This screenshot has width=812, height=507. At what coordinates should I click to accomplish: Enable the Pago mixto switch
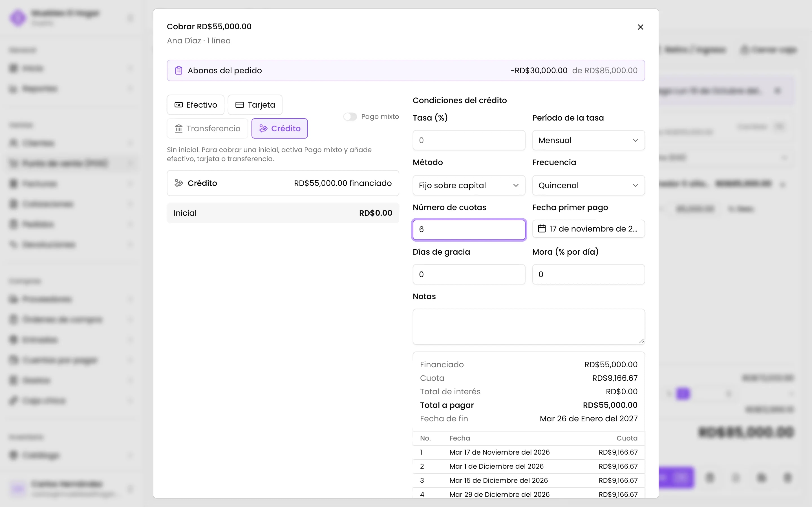click(x=350, y=117)
